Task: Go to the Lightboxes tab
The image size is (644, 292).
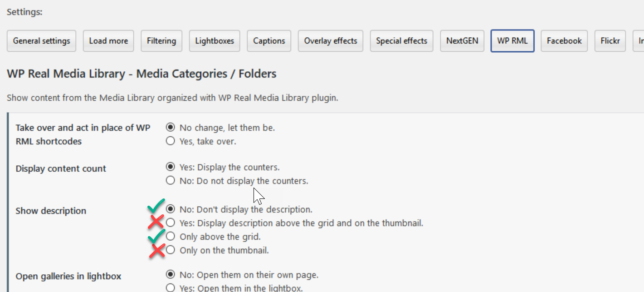Action: [x=215, y=41]
